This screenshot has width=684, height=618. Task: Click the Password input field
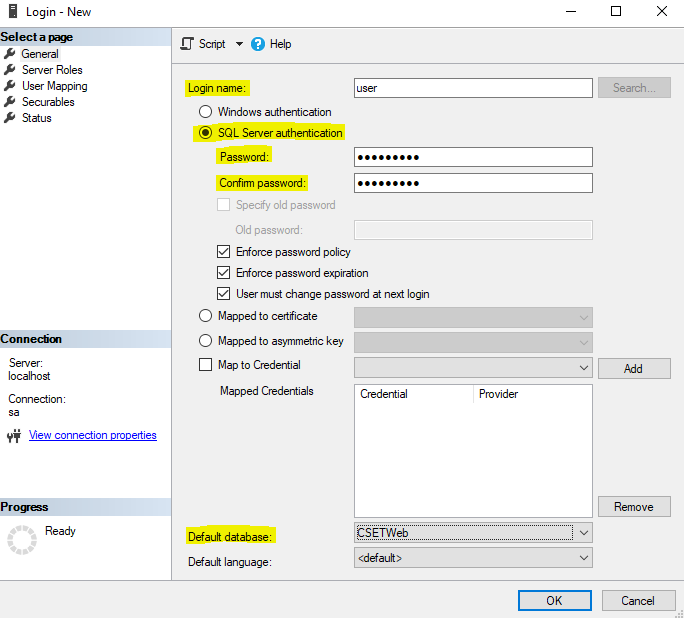pos(473,157)
